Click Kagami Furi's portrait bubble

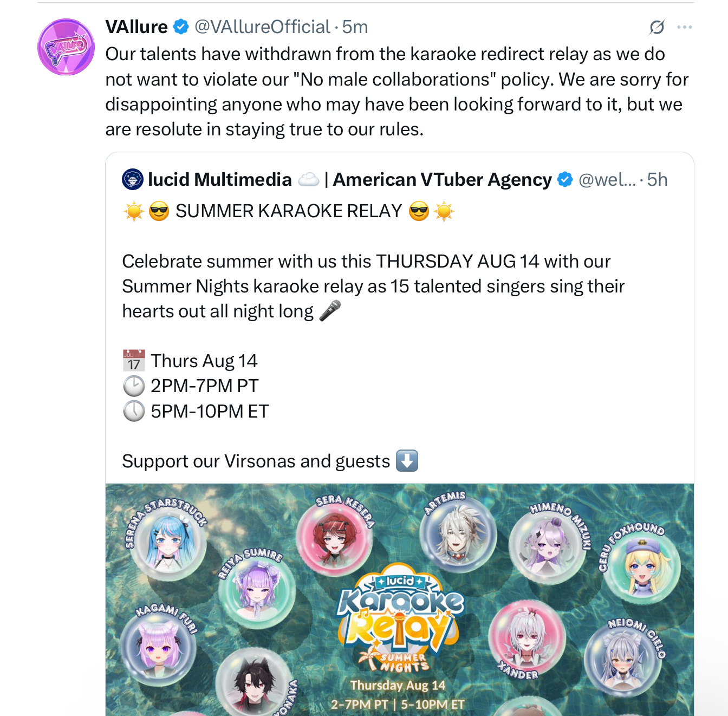tap(158, 647)
